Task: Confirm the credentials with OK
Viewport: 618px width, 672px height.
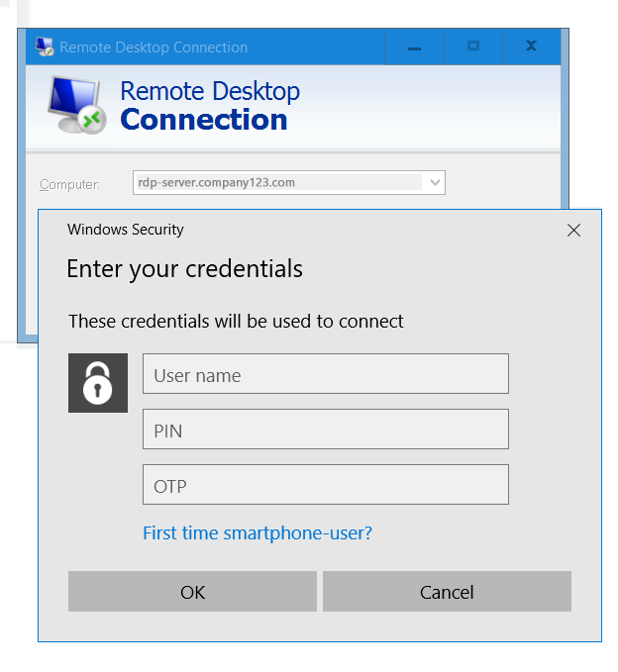Action: tap(192, 592)
